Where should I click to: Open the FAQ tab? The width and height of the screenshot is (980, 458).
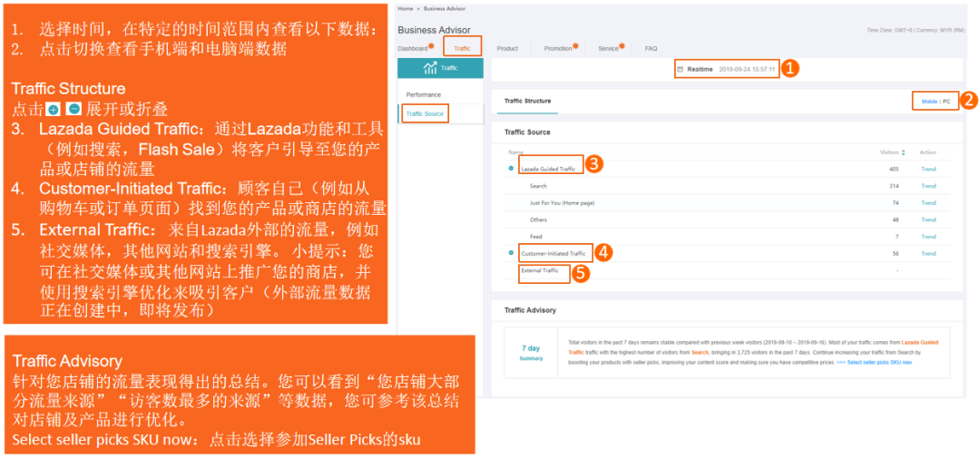651,48
